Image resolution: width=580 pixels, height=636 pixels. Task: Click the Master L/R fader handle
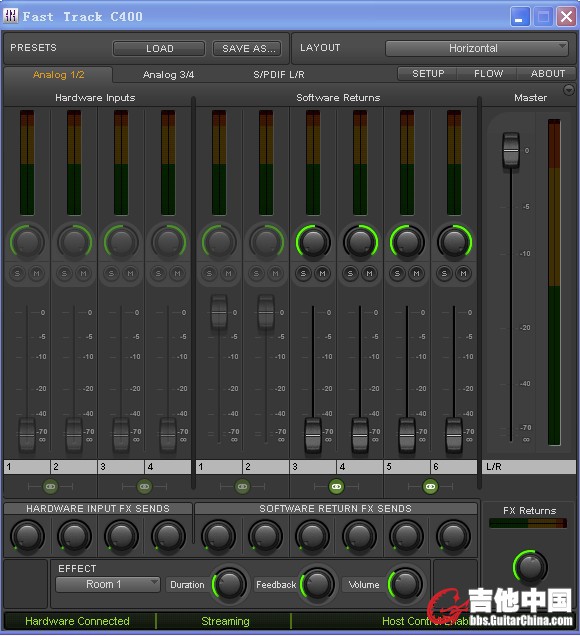[511, 150]
